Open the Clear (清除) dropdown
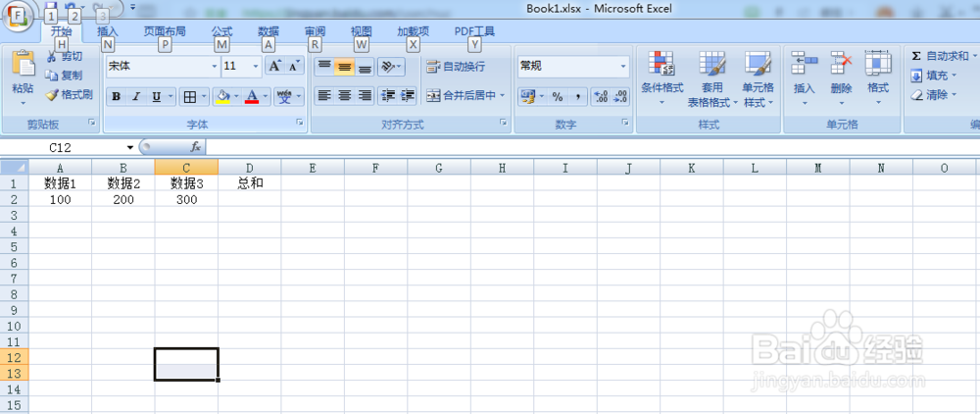The width and height of the screenshot is (980, 414). pos(934,95)
